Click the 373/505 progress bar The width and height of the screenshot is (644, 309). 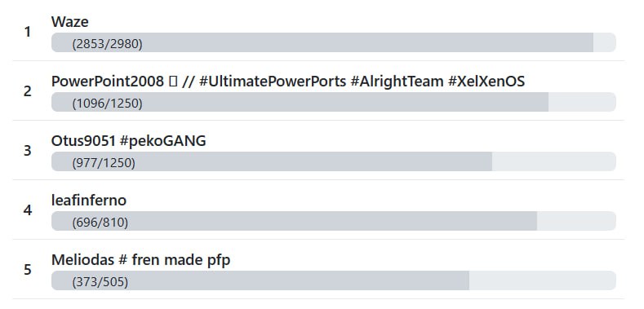point(334,280)
